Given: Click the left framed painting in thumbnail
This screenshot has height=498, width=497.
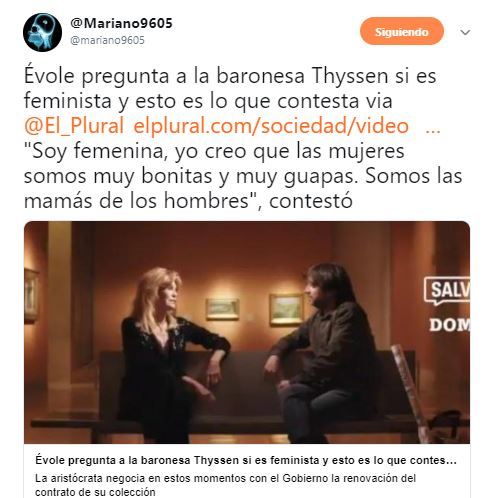Looking at the screenshot, I should 222,308.
